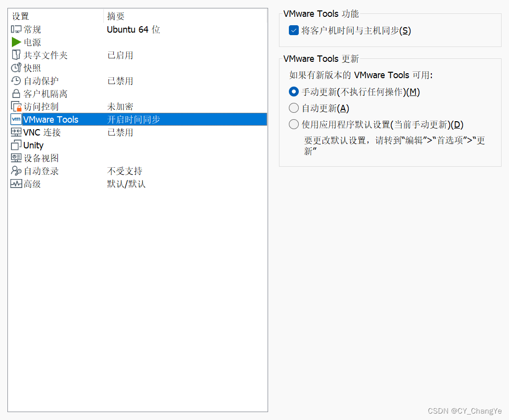Click the 访问控制 lock icon
This screenshot has width=509, height=420.
point(16,106)
